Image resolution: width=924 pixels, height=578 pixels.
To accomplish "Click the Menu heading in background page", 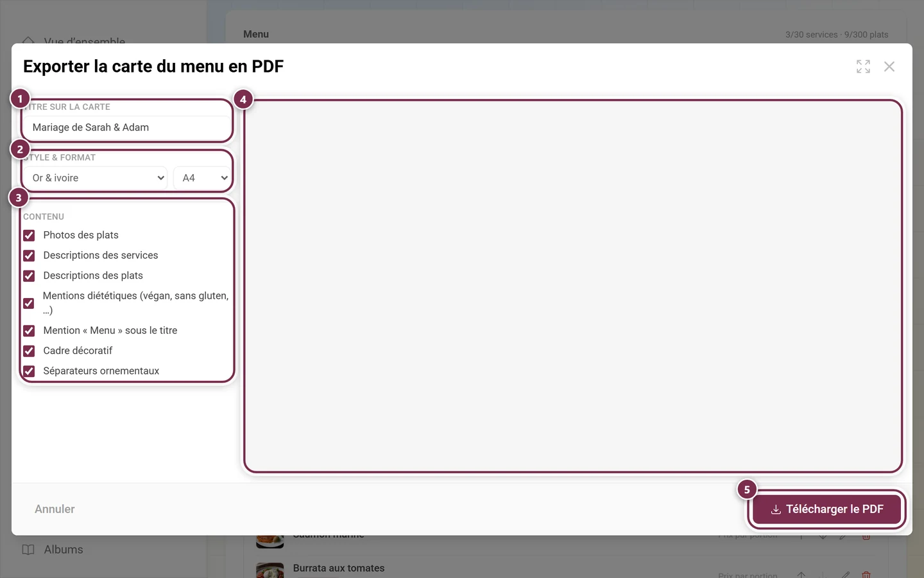I will 256,35.
